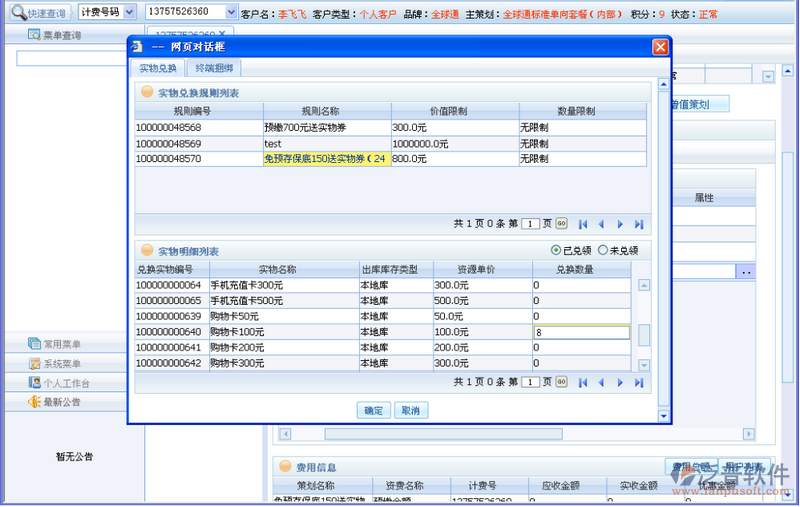
Task: Open 个人工作台 in left sidebar
Action: click(x=66, y=383)
